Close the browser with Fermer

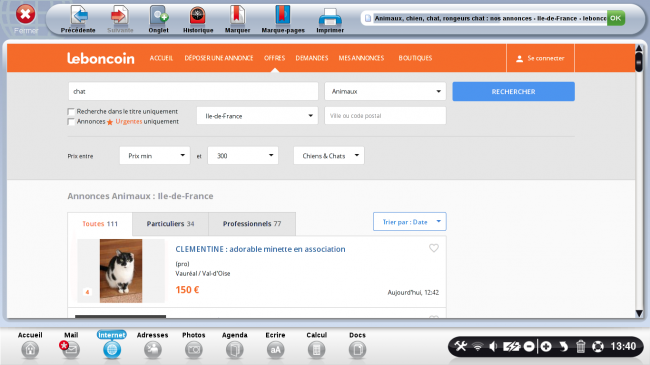(x=26, y=18)
